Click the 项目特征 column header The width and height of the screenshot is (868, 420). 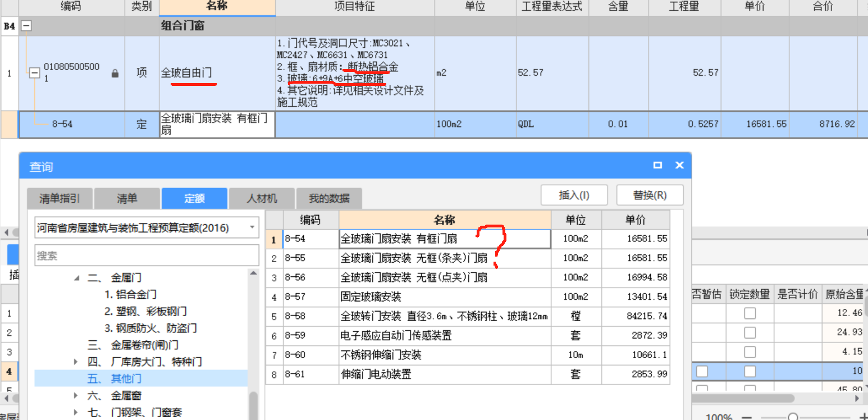pyautogui.click(x=355, y=7)
